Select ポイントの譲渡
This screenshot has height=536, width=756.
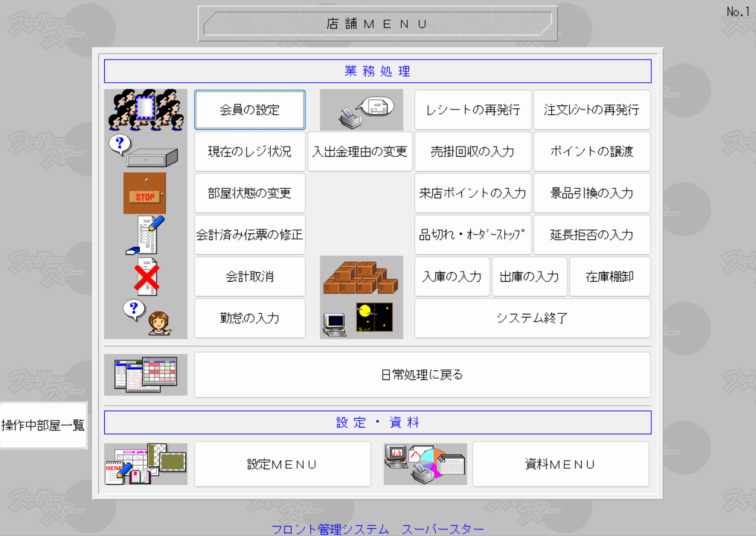click(592, 151)
